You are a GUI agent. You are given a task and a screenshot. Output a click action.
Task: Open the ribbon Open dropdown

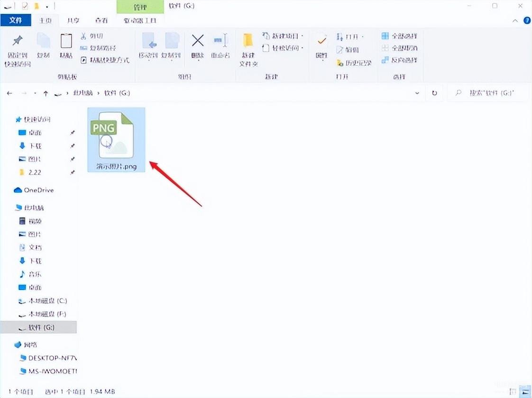point(350,36)
